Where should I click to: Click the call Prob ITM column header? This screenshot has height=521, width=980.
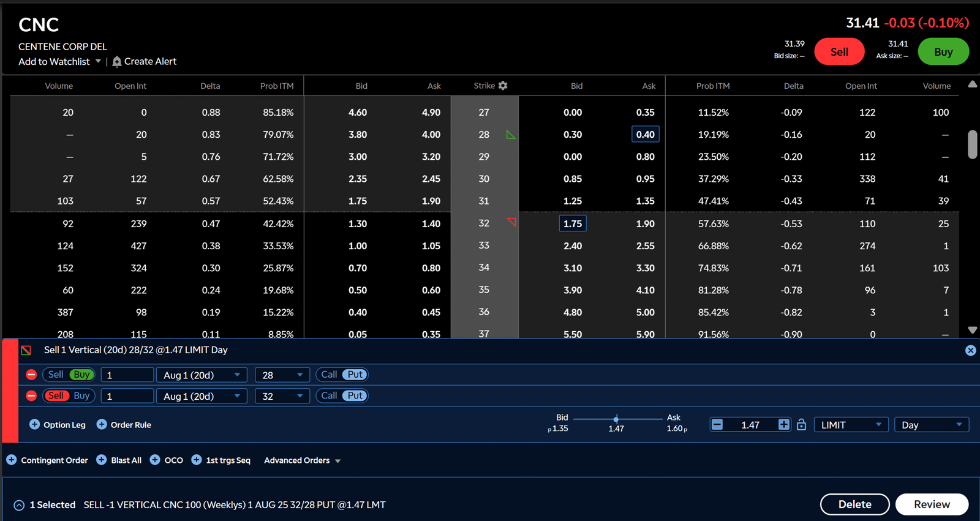coord(277,86)
